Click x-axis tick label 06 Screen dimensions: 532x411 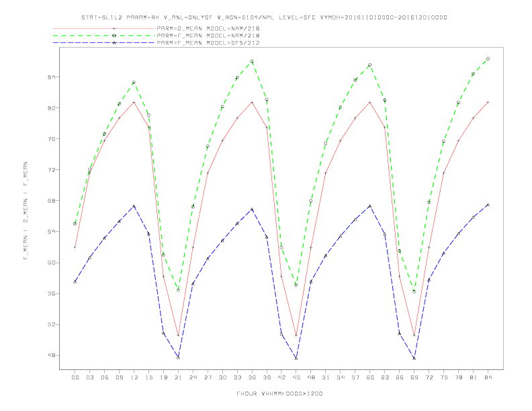(x=105, y=377)
